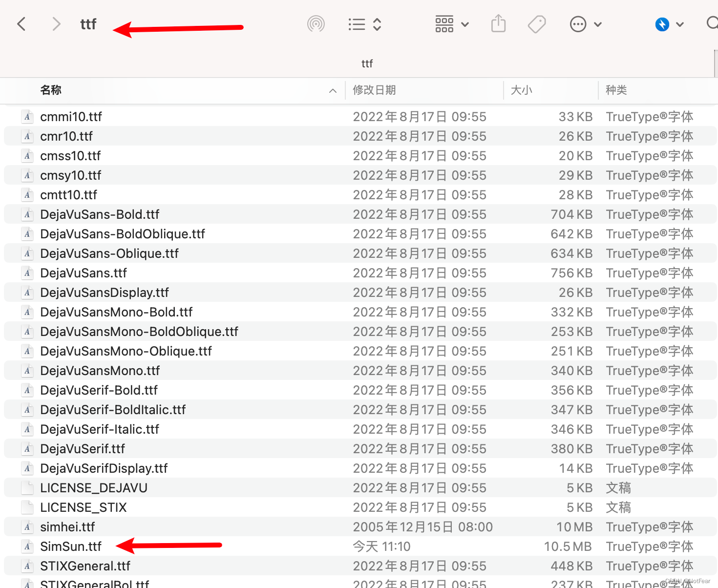Click the font icon for DejaVuSansDisplay.ttf
The width and height of the screenshot is (718, 588).
(27, 293)
